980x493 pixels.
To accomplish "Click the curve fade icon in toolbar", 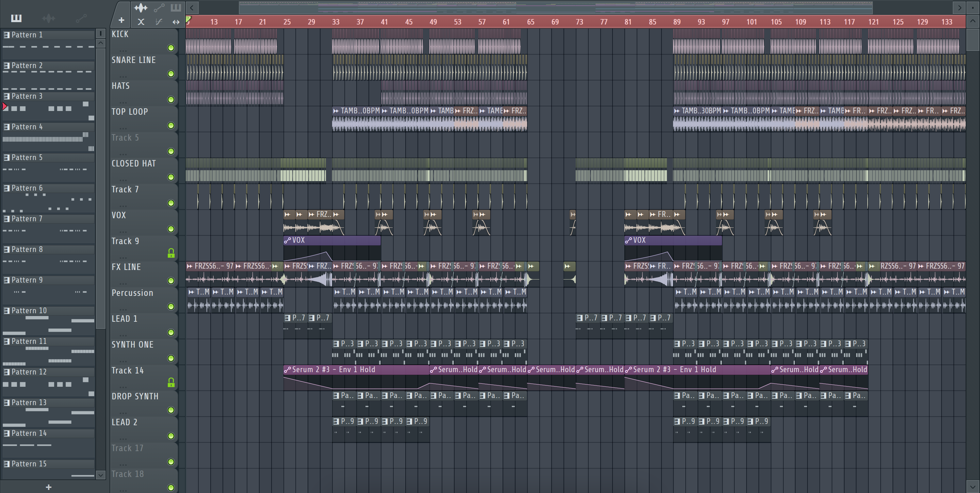I will [x=159, y=22].
